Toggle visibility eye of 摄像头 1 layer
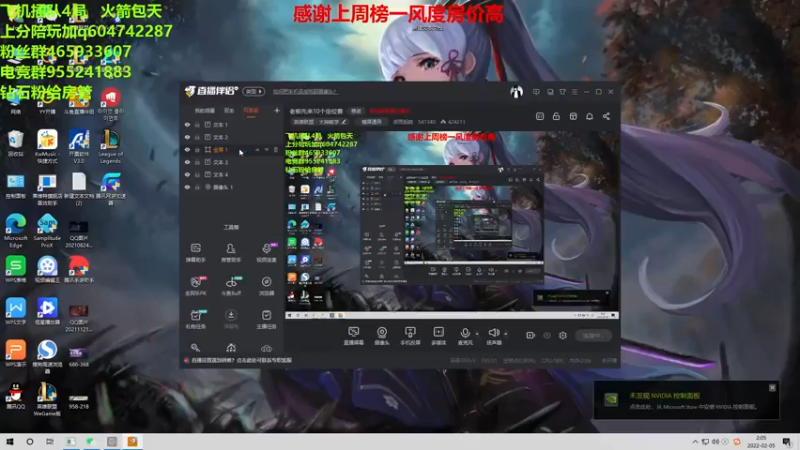This screenshot has height=450, width=800. [x=187, y=187]
